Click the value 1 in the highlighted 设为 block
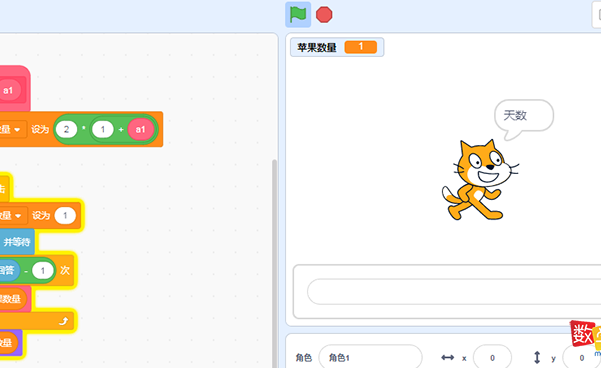The image size is (601, 368). point(65,215)
